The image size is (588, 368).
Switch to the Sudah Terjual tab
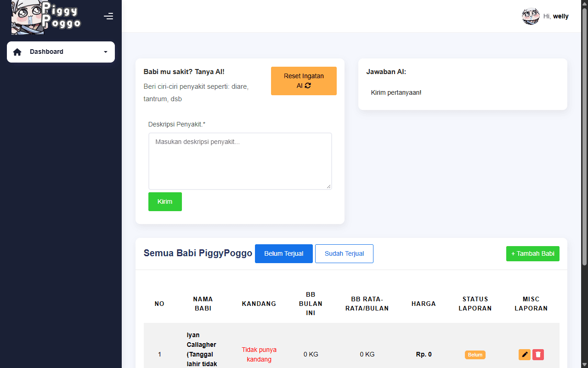tap(344, 253)
